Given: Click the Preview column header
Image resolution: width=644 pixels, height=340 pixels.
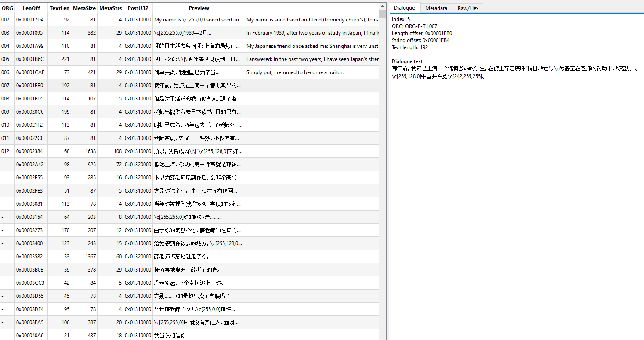Looking at the screenshot, I should click(199, 8).
